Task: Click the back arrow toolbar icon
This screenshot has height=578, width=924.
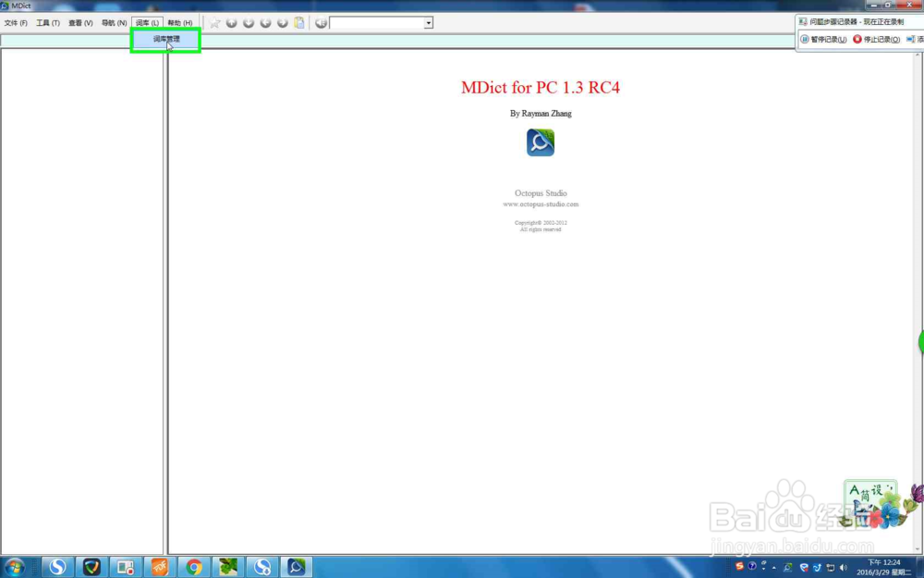Action: click(266, 23)
